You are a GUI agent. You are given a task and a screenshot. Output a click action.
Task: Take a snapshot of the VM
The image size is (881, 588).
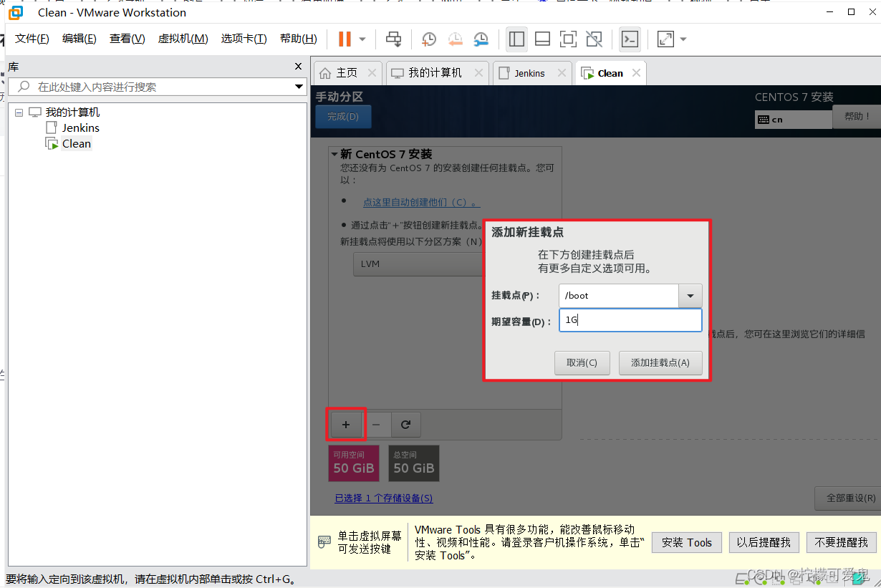428,39
